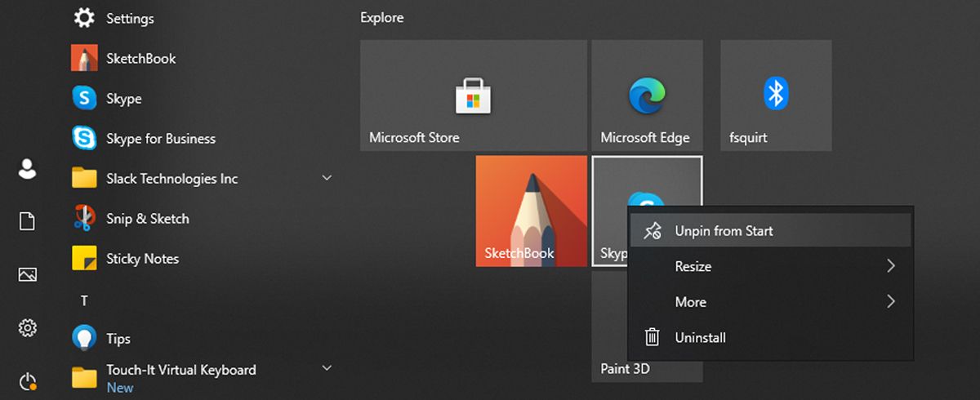Click the Snip & Sketch label
The width and height of the screenshot is (980, 400).
(x=148, y=219)
